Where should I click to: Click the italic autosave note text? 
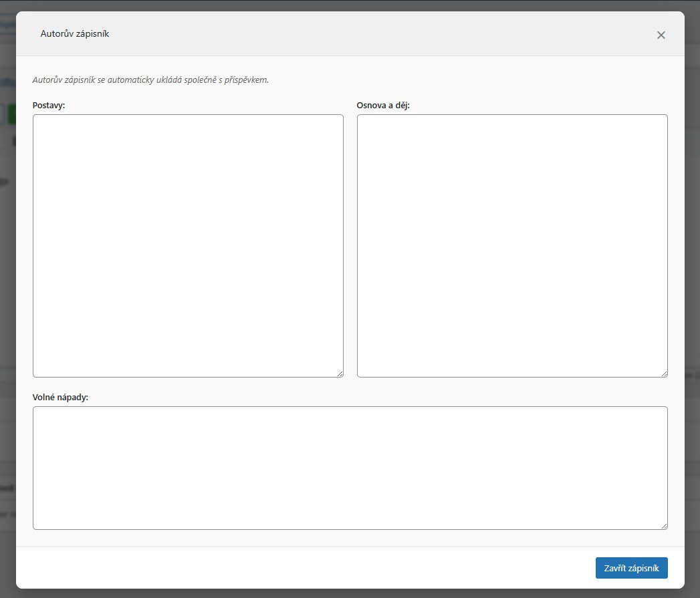[x=150, y=80]
